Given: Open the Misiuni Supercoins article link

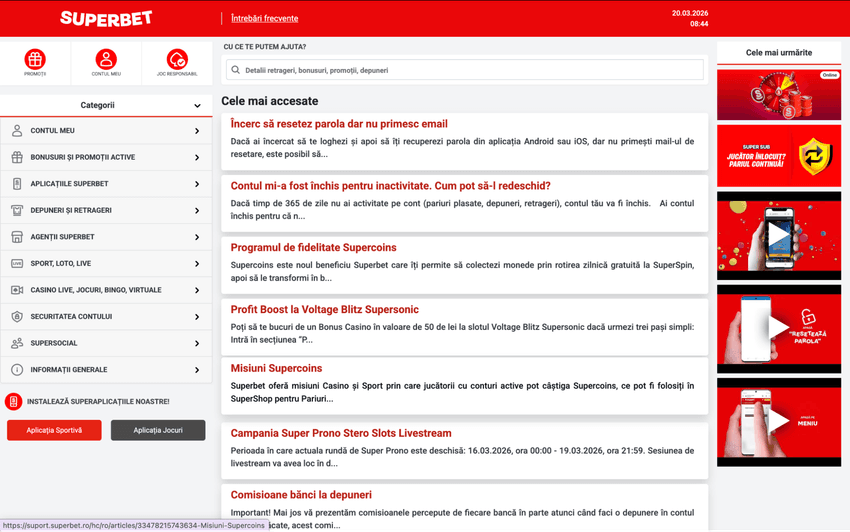Looking at the screenshot, I should [x=276, y=368].
